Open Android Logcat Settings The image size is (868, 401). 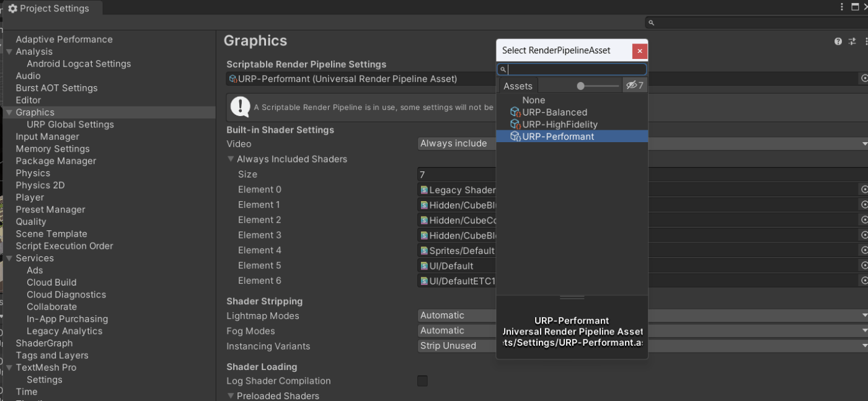(79, 64)
